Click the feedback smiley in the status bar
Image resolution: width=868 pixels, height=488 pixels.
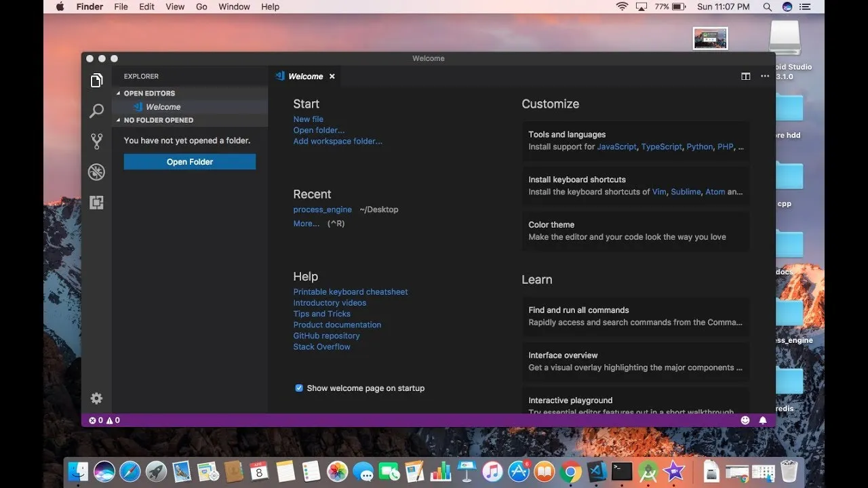pyautogui.click(x=745, y=420)
